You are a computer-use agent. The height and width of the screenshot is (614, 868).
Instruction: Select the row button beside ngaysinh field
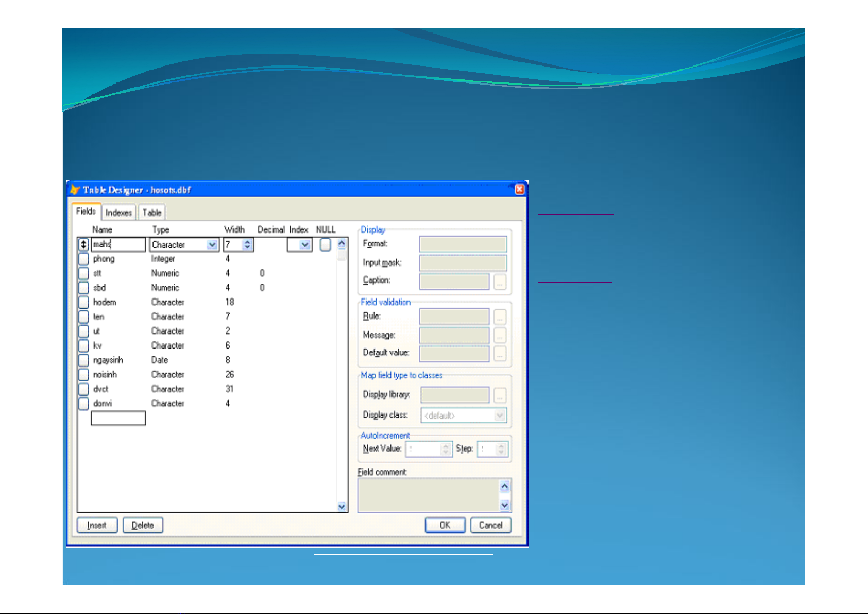(83, 360)
